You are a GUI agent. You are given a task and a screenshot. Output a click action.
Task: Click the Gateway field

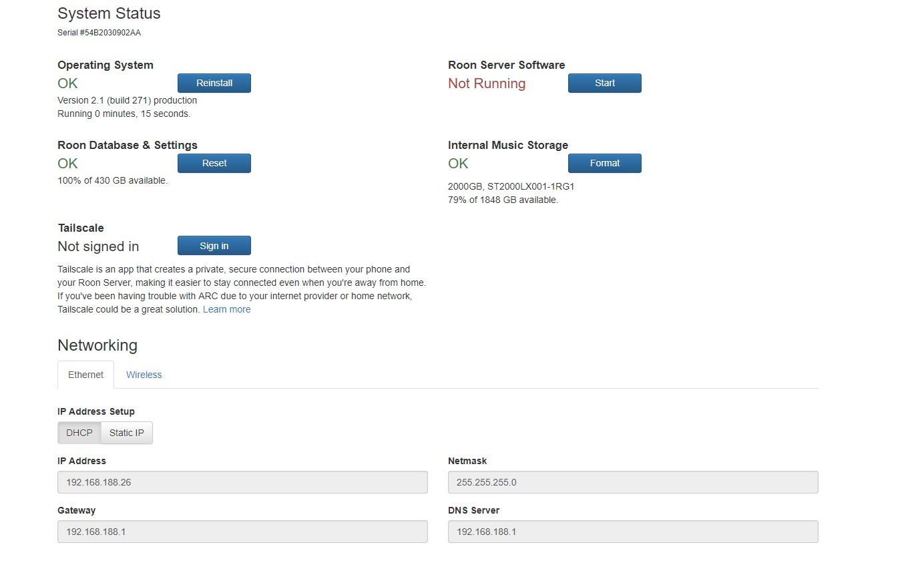click(x=242, y=532)
